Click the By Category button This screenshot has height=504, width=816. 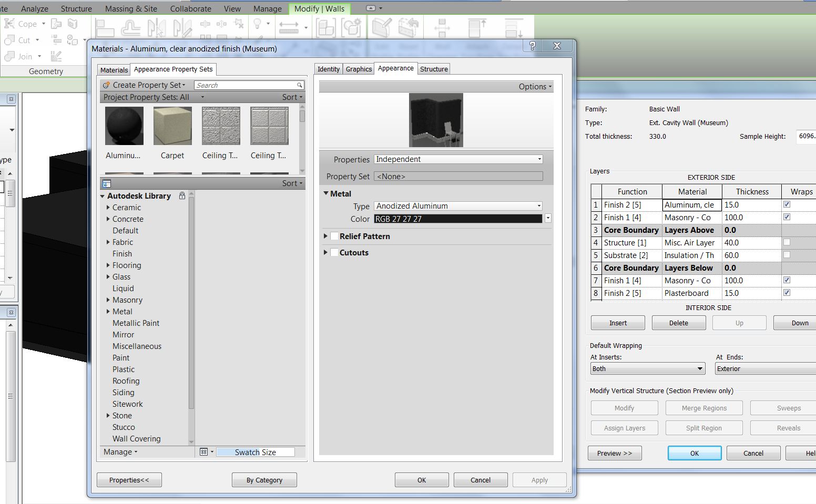264,480
